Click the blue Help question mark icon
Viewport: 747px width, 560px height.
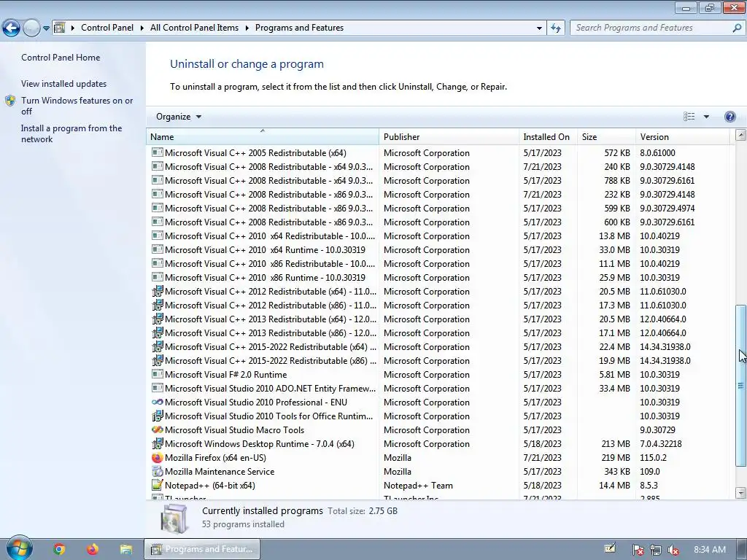click(x=729, y=117)
